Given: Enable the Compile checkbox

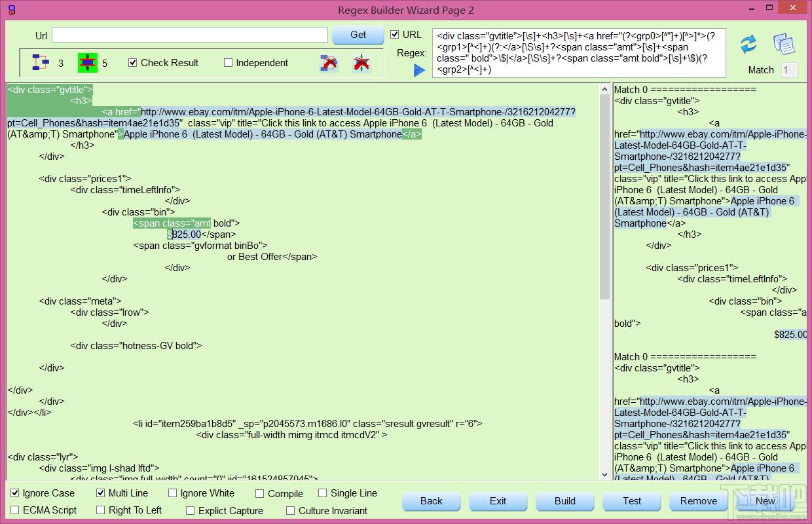Looking at the screenshot, I should (x=260, y=494).
